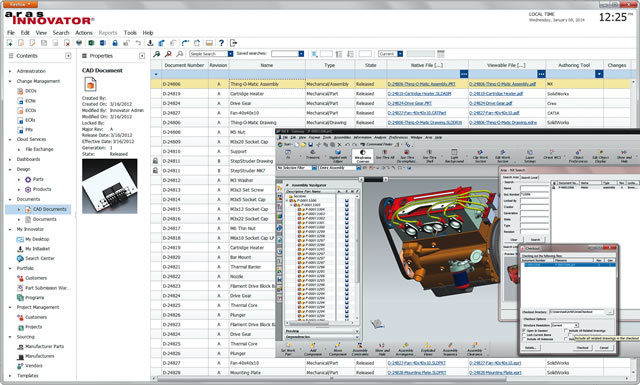Run search with green magnifier icon
Screen dimensions: 640x385
(157, 54)
